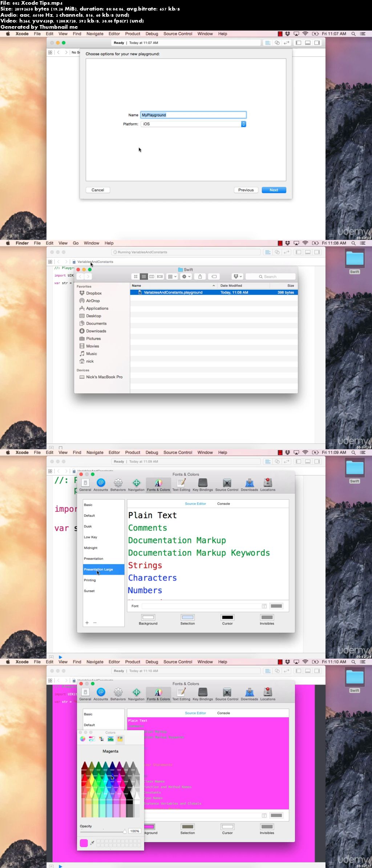Switch Finder to column view
The height and width of the screenshot is (868, 372).
[152, 277]
